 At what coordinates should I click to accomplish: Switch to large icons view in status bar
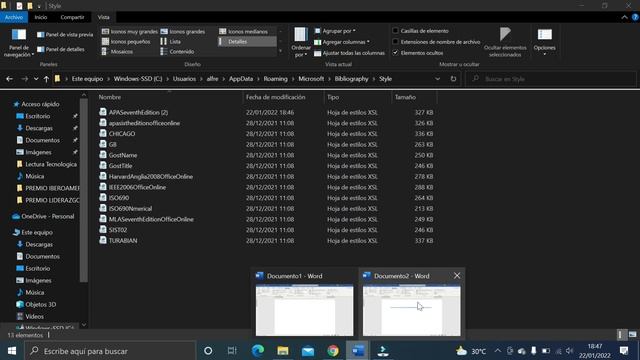632,335
